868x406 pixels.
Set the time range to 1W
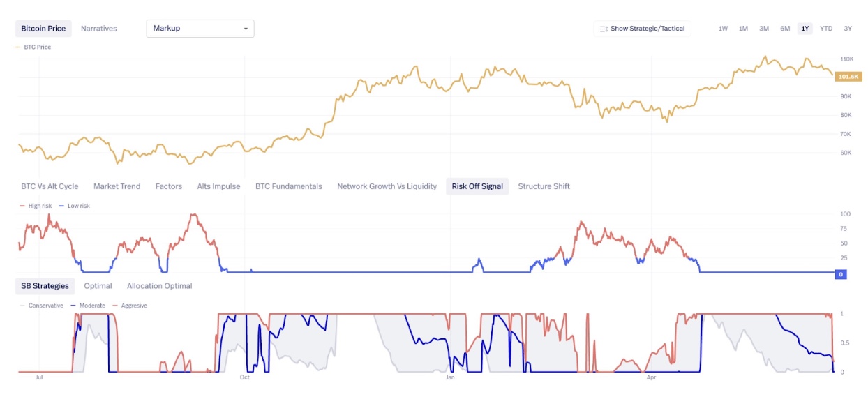(x=721, y=28)
